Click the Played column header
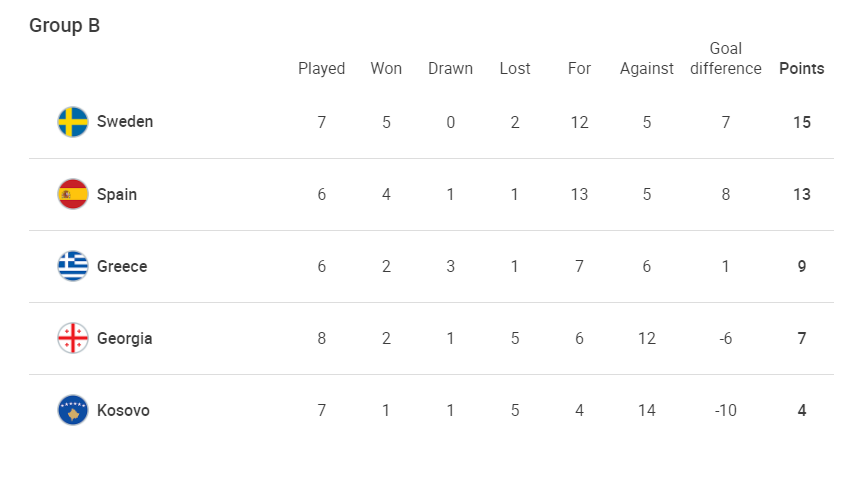 (x=322, y=69)
